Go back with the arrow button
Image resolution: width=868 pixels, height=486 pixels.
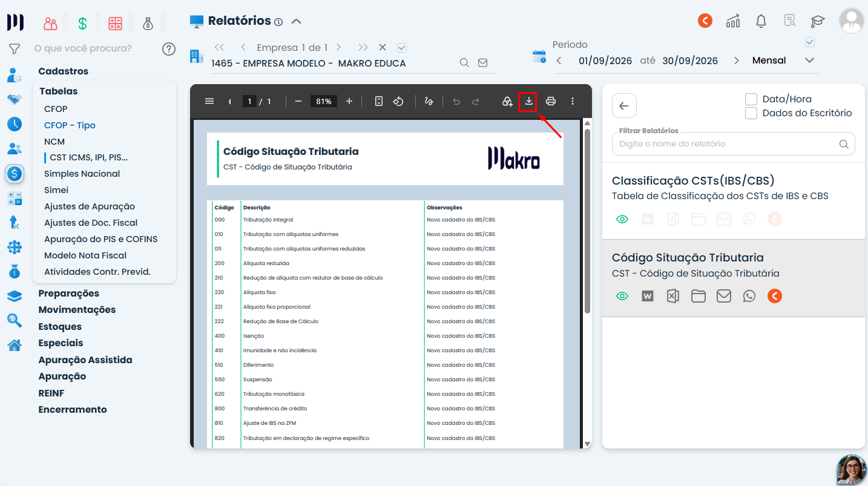(624, 106)
